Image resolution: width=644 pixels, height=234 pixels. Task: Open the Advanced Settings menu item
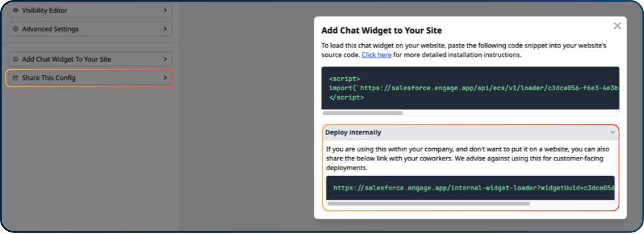click(50, 29)
